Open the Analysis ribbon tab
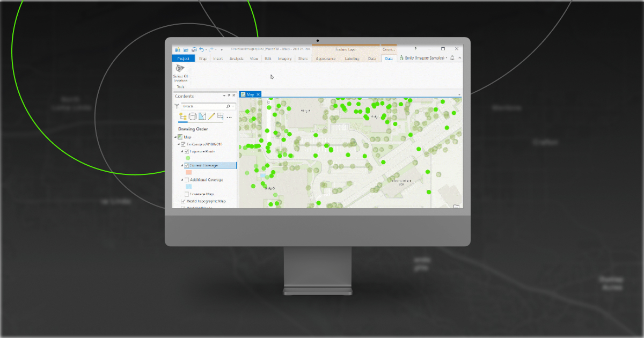This screenshot has width=644, height=338. 236,58
